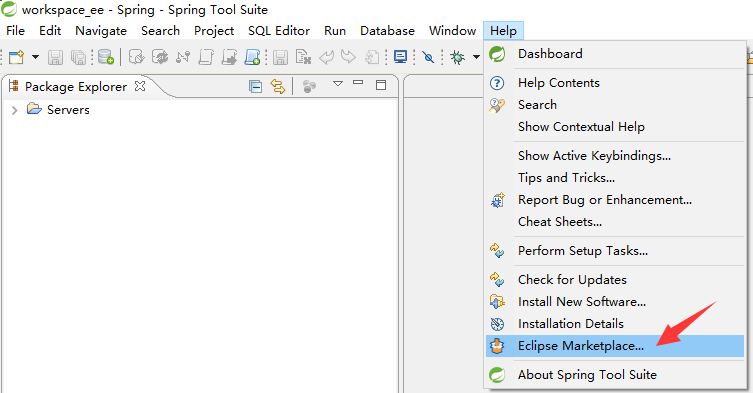Click the Save toolbar icon
753x393 pixels.
coord(55,57)
